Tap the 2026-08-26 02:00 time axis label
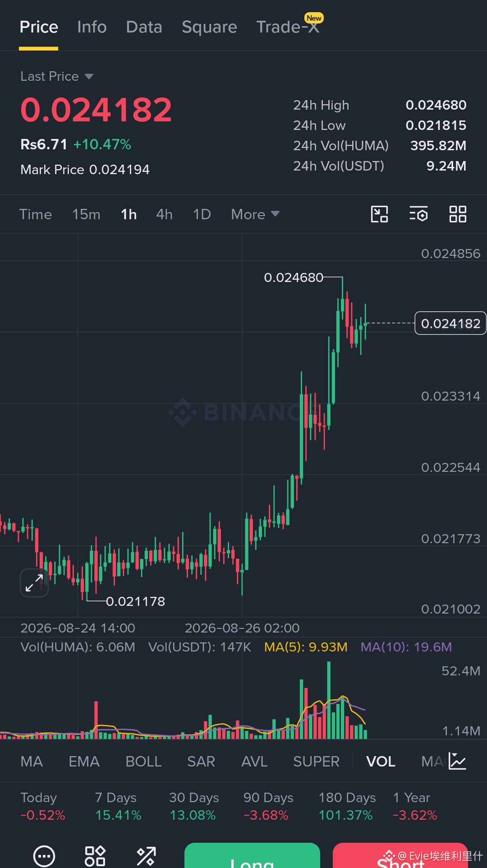This screenshot has width=487, height=868. [x=242, y=628]
